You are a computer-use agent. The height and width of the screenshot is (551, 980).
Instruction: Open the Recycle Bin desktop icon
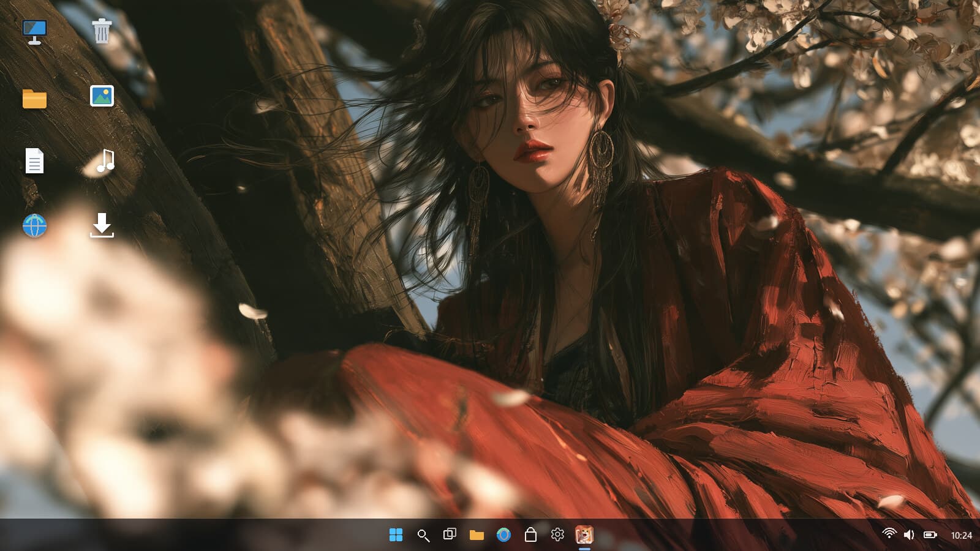102,31
